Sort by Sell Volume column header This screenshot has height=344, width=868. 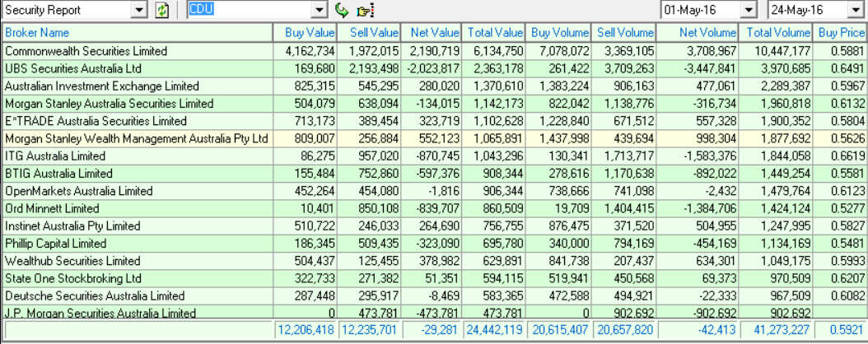(x=623, y=33)
